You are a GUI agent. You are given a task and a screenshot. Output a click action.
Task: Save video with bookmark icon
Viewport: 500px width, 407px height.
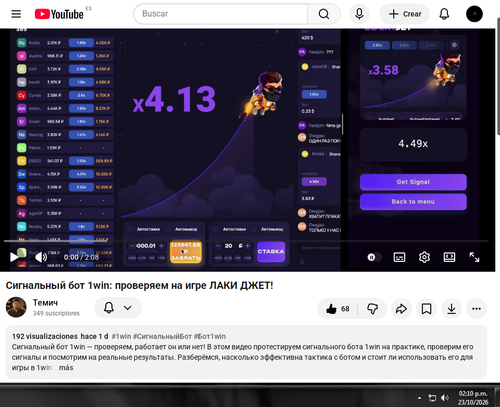click(426, 309)
